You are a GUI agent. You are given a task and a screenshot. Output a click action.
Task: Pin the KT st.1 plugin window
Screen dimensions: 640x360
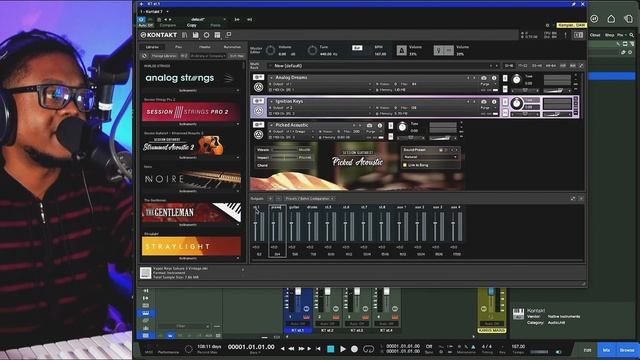[573, 4]
